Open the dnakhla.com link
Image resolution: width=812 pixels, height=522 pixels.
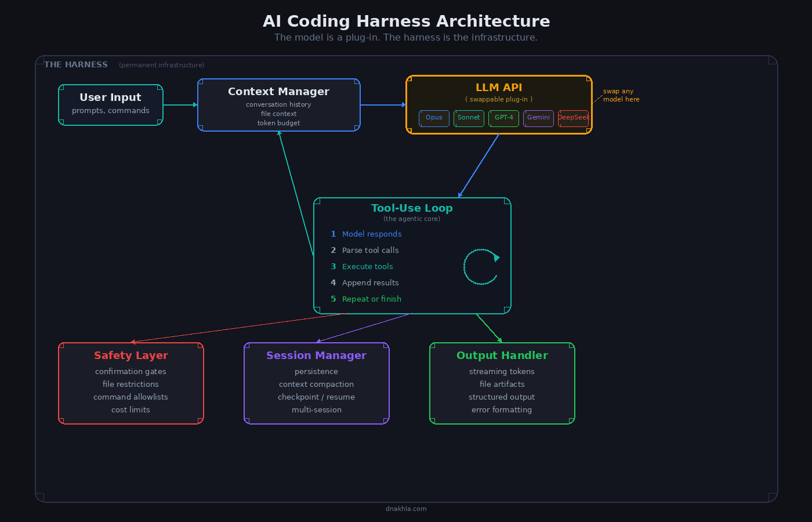click(x=406, y=509)
